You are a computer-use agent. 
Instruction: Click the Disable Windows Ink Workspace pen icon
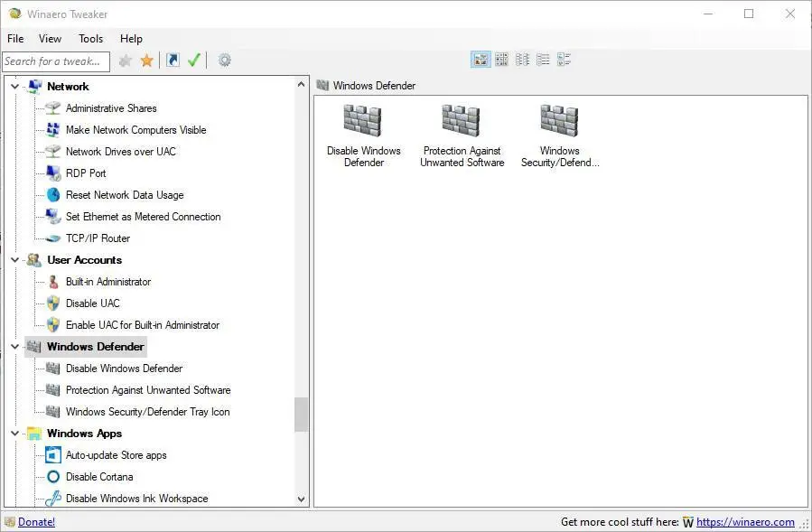click(52, 499)
